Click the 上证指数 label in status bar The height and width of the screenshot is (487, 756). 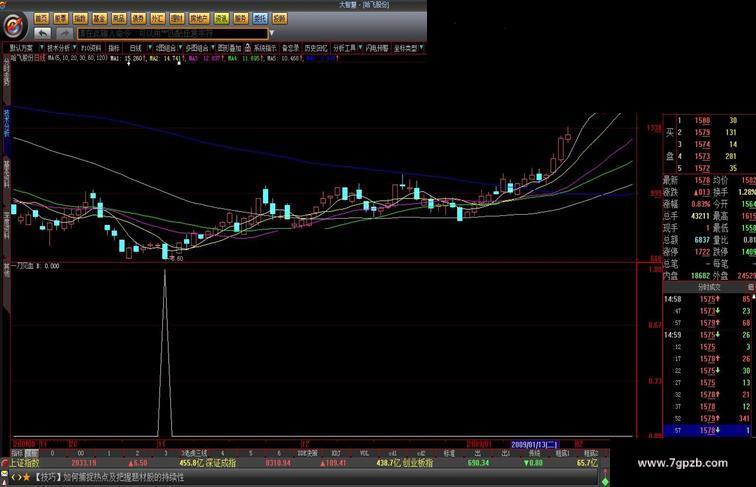(x=24, y=463)
